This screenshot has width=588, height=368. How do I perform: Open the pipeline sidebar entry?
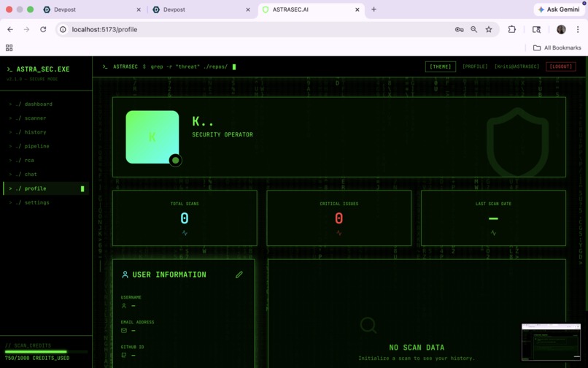[x=46, y=146]
